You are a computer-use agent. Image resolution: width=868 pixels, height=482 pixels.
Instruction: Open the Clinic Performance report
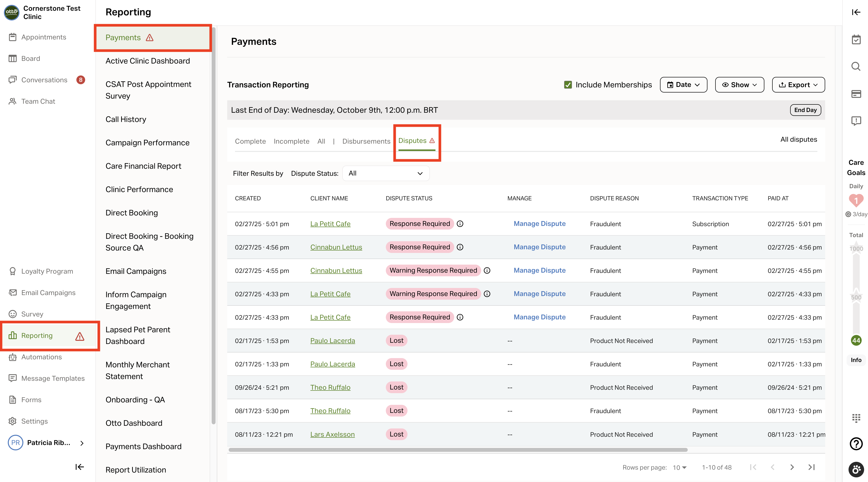coord(139,189)
